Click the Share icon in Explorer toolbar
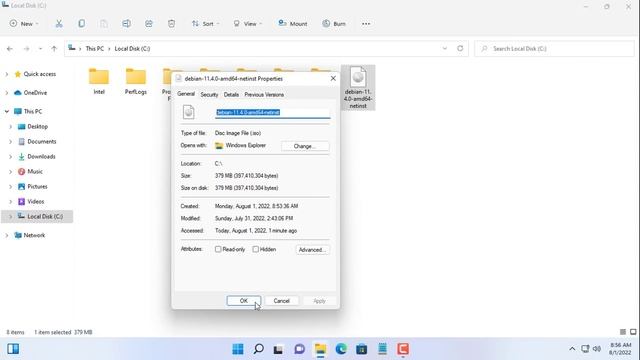 tap(149, 24)
